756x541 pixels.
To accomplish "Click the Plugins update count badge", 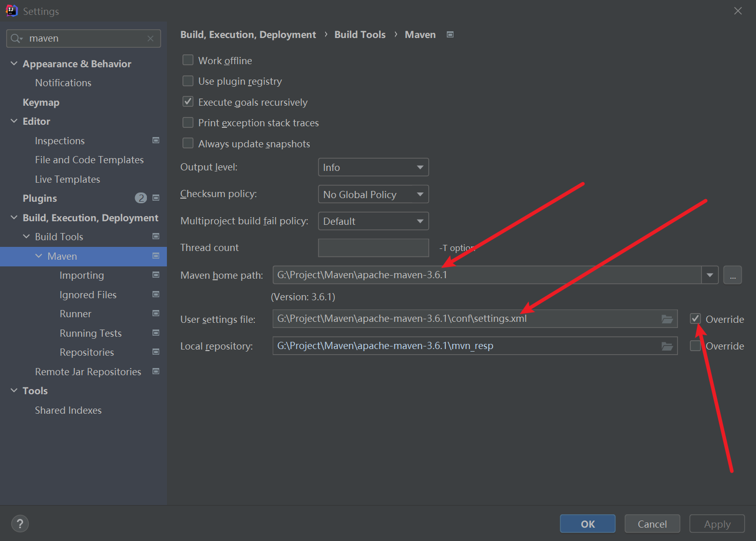I will pyautogui.click(x=141, y=198).
